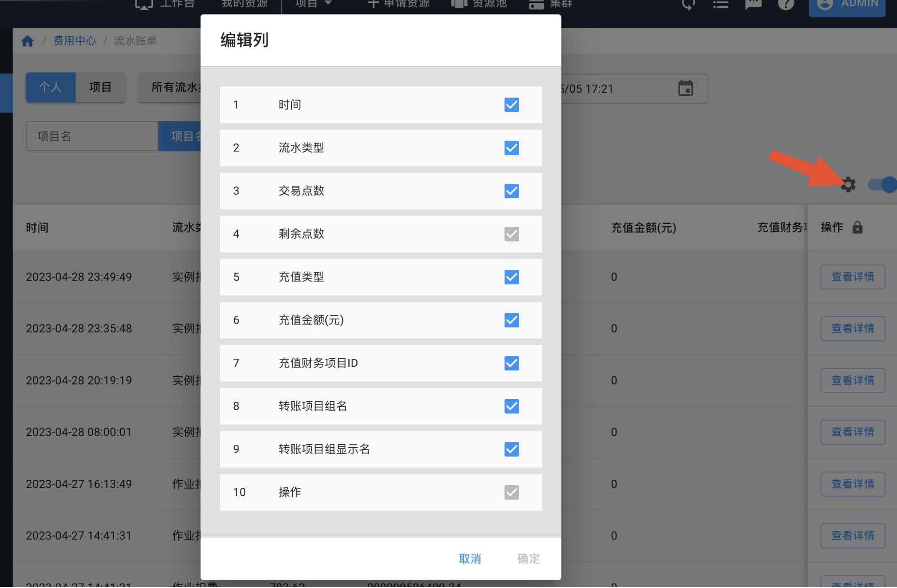Open the calendar date picker icon
This screenshot has width=897, height=588.
point(685,88)
